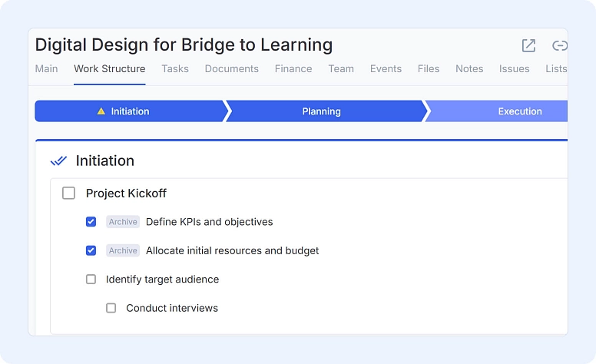Check the Identify target audience box
This screenshot has width=596, height=364.
click(x=91, y=280)
